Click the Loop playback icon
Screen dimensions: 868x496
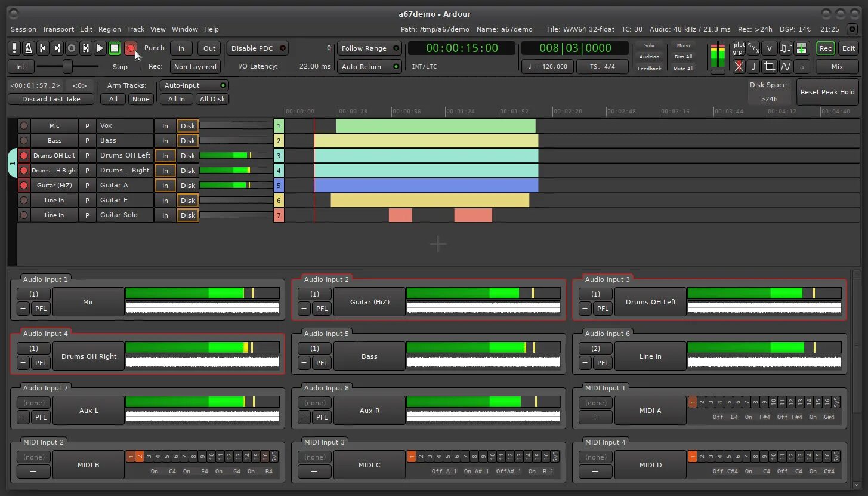[x=71, y=48]
